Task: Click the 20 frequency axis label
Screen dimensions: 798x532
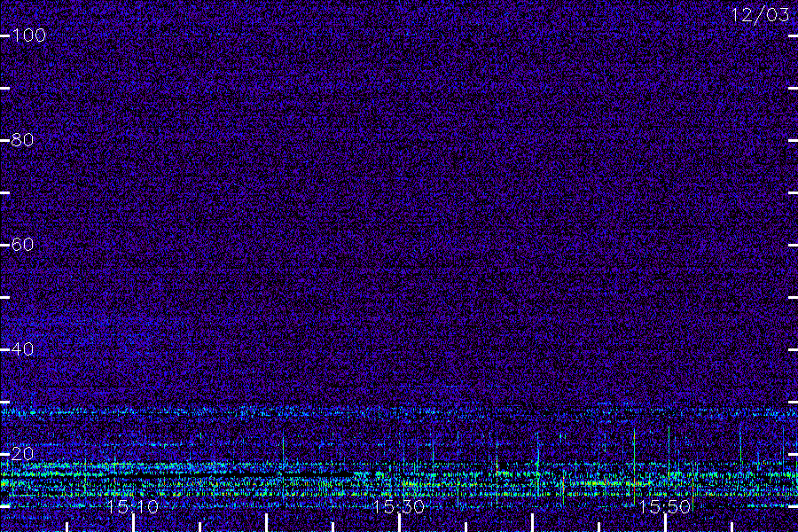Action: pyautogui.click(x=22, y=454)
